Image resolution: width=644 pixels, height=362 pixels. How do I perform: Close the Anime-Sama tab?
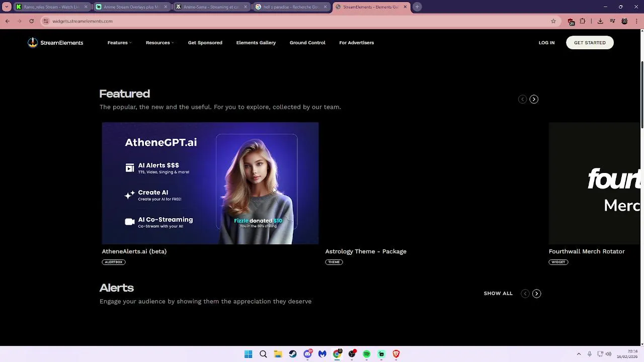(x=246, y=7)
